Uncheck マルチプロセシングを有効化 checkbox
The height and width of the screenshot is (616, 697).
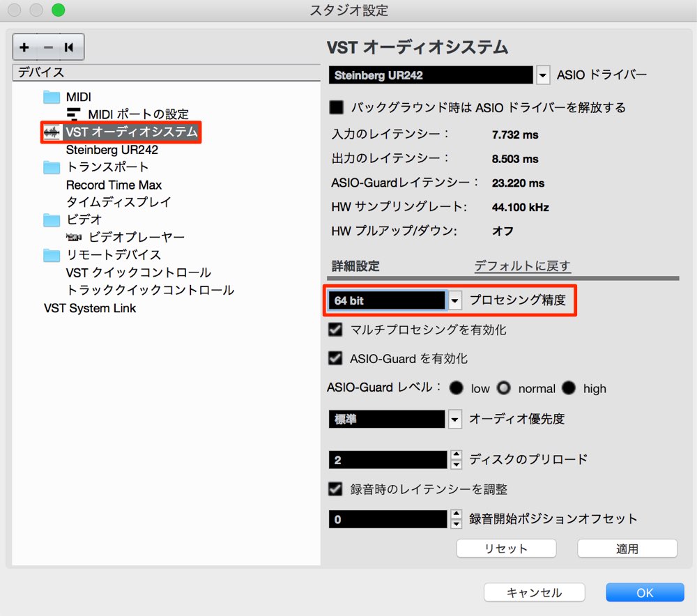pos(336,330)
